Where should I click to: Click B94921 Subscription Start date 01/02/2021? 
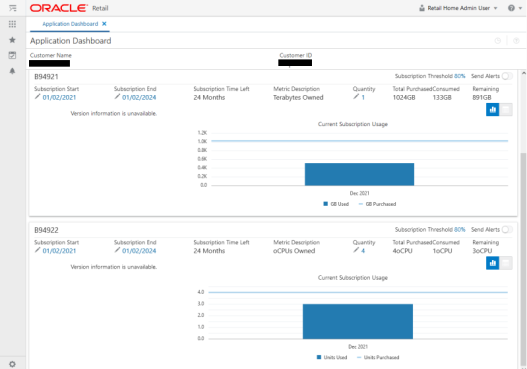click(59, 97)
